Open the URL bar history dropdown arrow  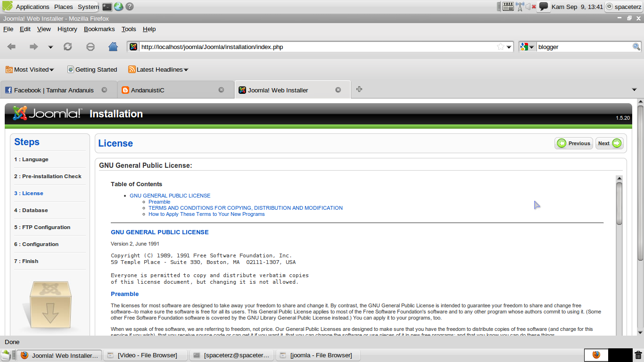point(509,47)
